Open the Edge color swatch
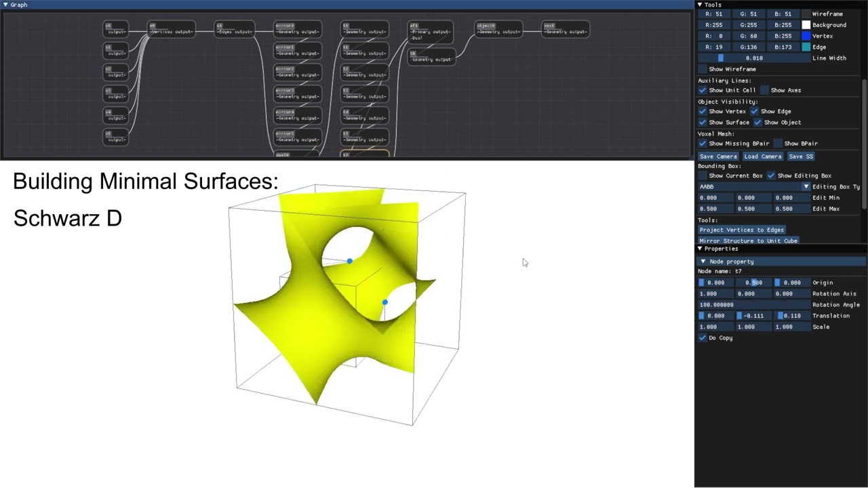Screen dimensions: 868x488 tap(806, 47)
